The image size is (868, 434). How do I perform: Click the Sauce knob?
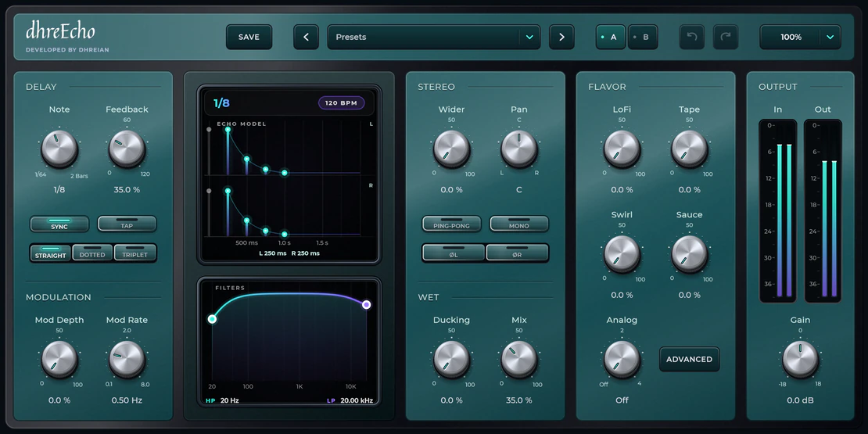[689, 254]
